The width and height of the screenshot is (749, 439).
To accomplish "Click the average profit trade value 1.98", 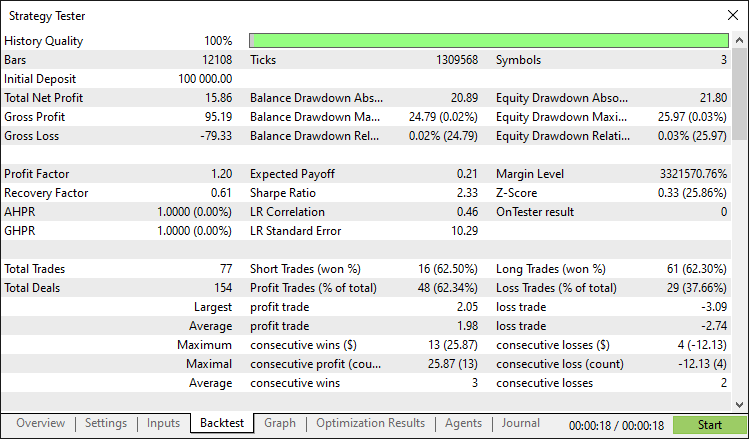I will pos(467,326).
